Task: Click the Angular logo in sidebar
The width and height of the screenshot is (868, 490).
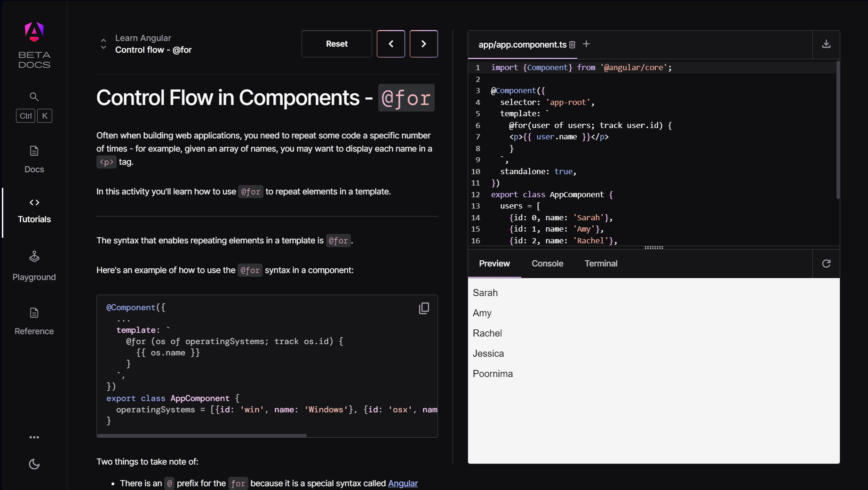Action: (x=34, y=32)
